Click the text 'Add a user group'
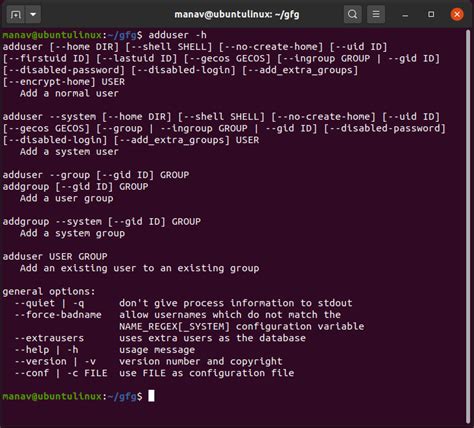Viewport: 474px width, 428px height. [x=66, y=198]
